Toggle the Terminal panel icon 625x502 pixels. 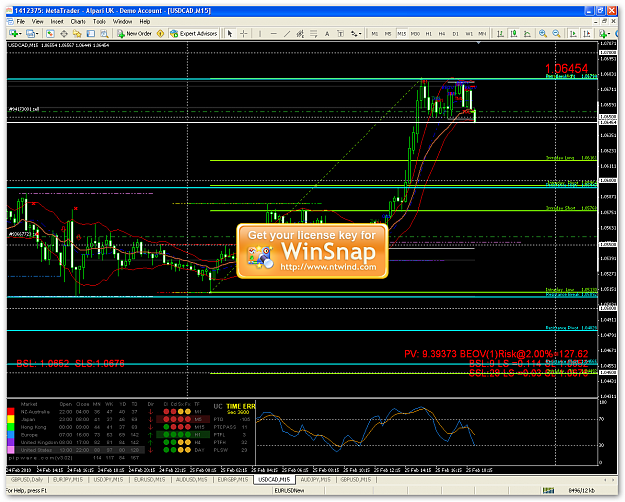(91, 34)
